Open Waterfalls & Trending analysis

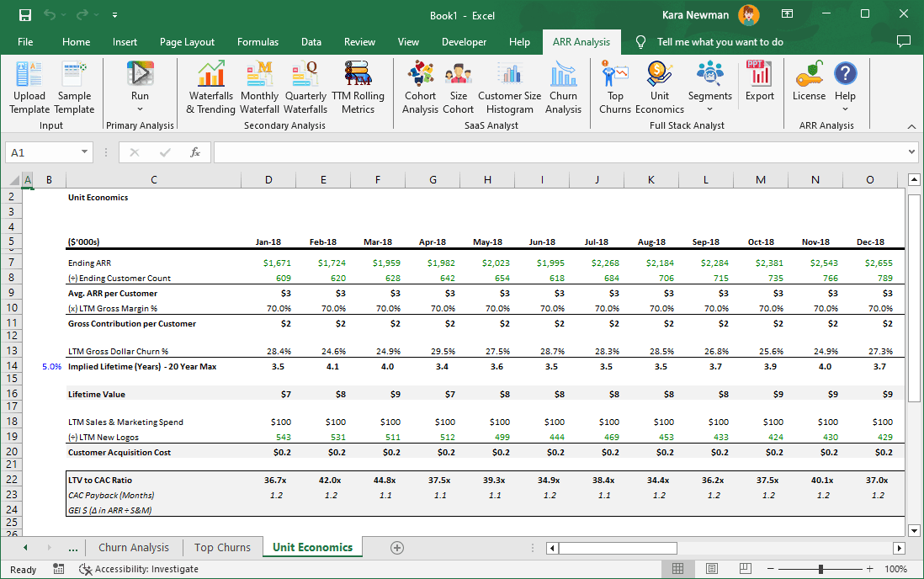tap(210, 84)
